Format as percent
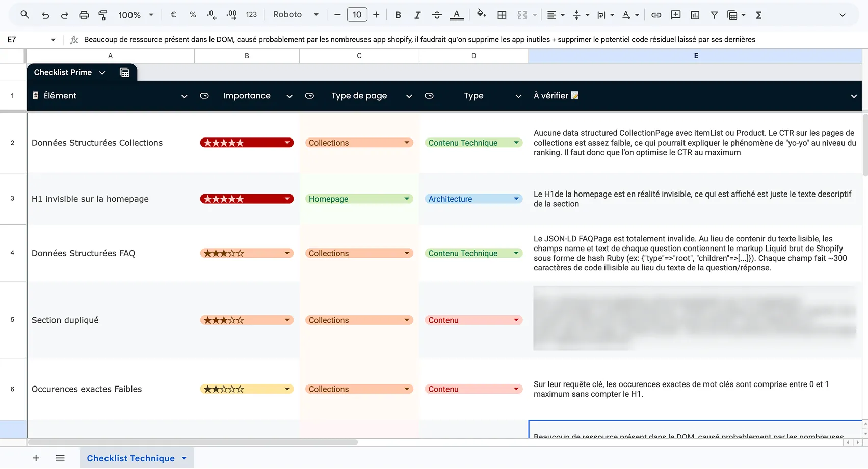This screenshot has width=868, height=469. 193,15
